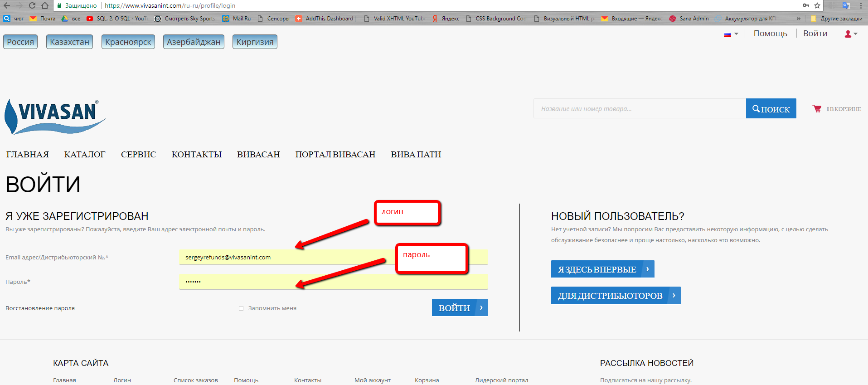This screenshot has height=385, width=868.
Task: Click the translate extension icon
Action: point(846,5)
